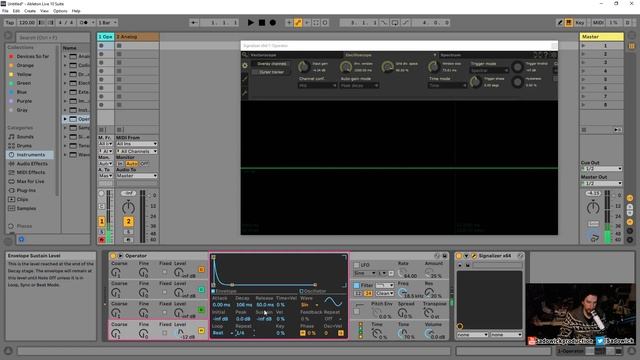Click the browser search field

pos(53,38)
